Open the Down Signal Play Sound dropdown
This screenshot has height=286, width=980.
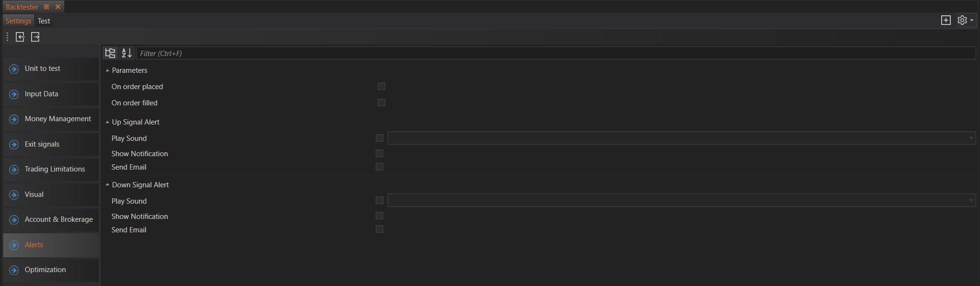click(971, 201)
